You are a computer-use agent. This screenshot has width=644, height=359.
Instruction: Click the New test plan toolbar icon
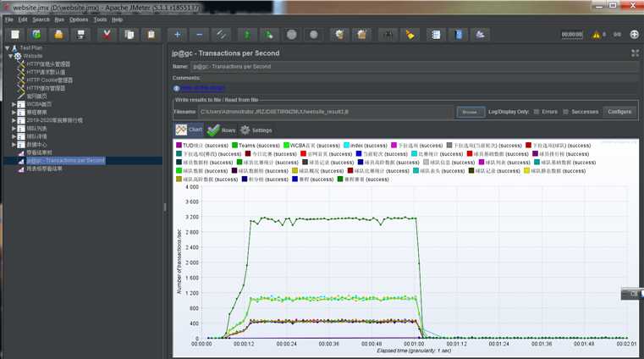[x=15, y=35]
